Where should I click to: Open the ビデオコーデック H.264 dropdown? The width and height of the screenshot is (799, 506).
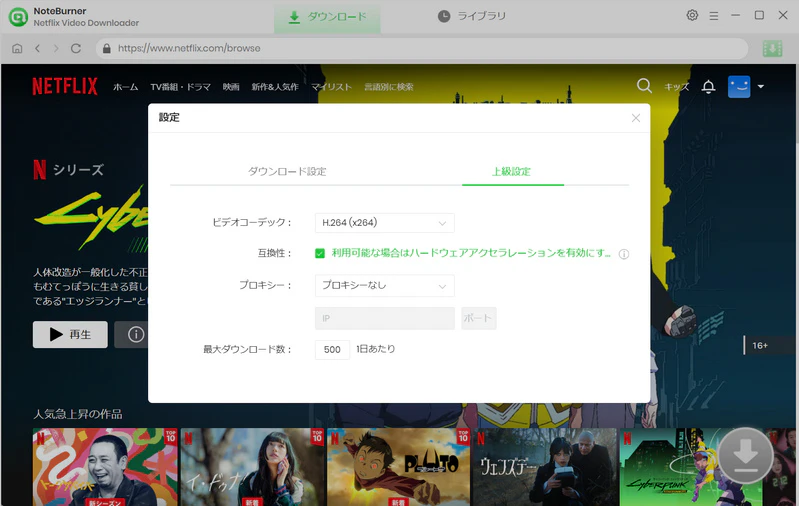click(385, 223)
